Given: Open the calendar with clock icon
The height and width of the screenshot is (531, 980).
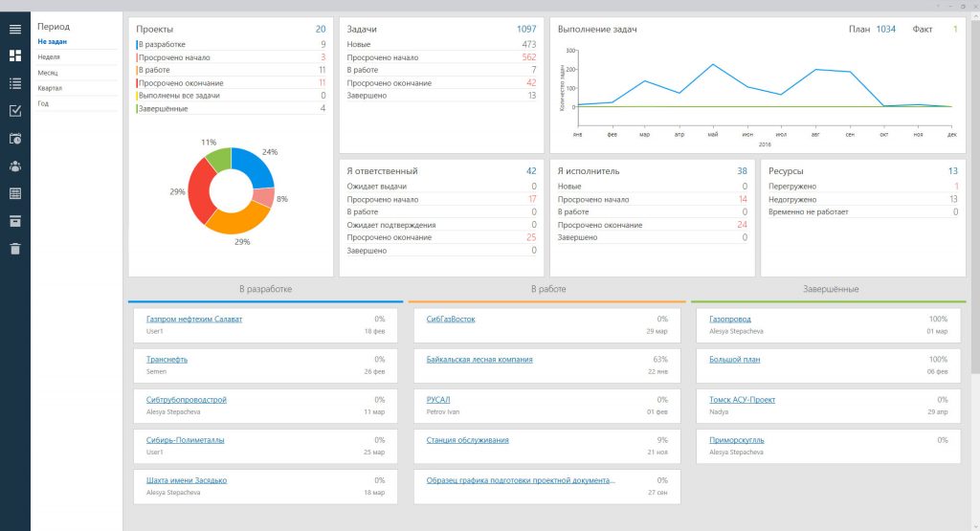Looking at the screenshot, I should (14, 139).
